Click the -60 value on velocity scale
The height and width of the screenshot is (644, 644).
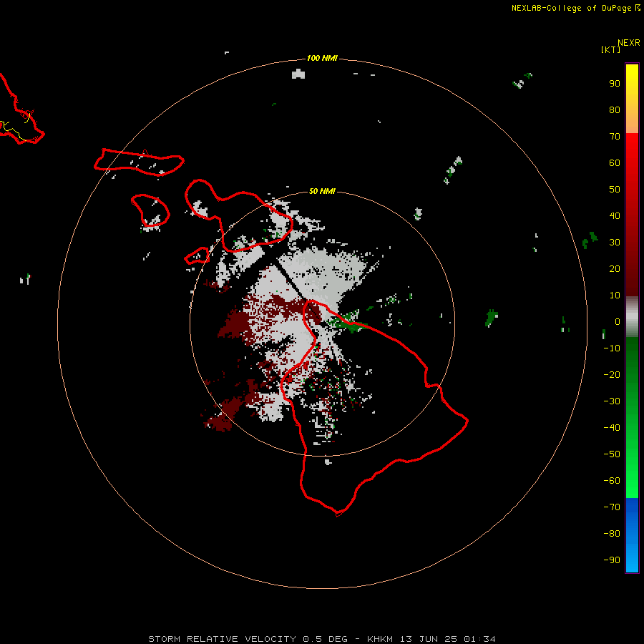point(612,481)
